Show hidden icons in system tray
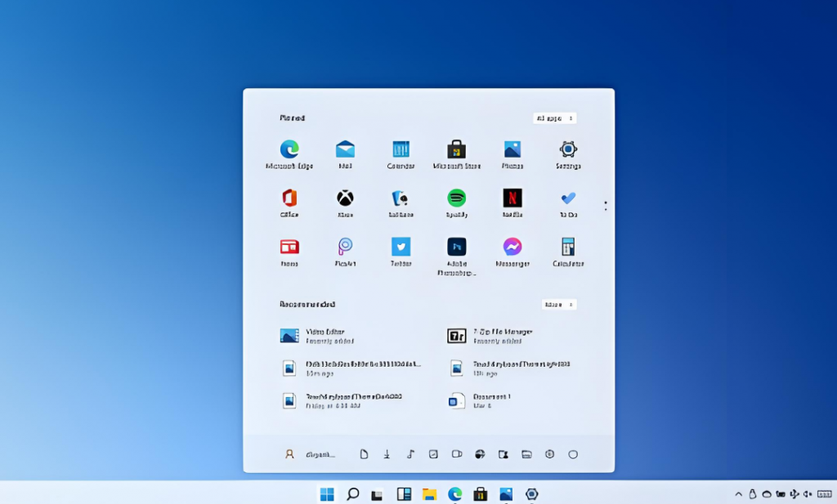837x504 pixels. click(739, 494)
